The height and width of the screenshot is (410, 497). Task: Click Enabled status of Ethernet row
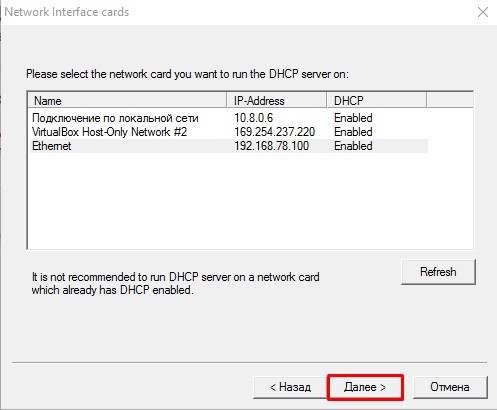click(353, 146)
